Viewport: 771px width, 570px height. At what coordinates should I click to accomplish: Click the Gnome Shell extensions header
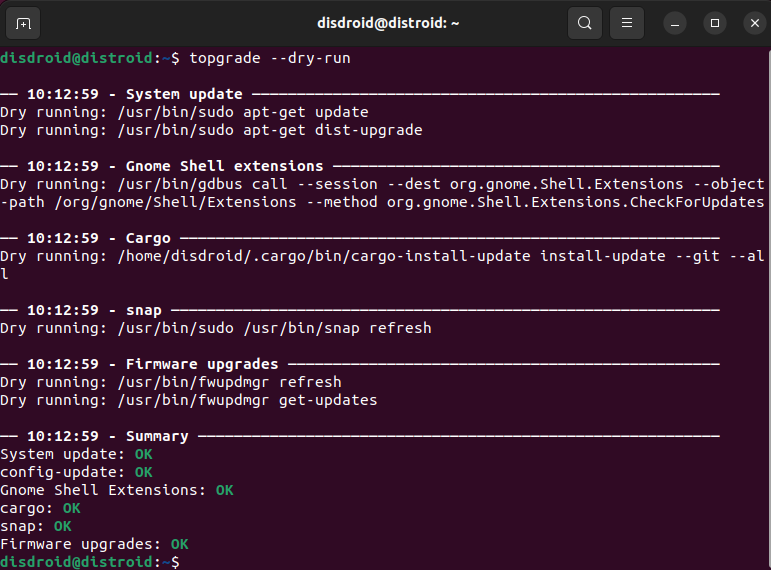360,166
